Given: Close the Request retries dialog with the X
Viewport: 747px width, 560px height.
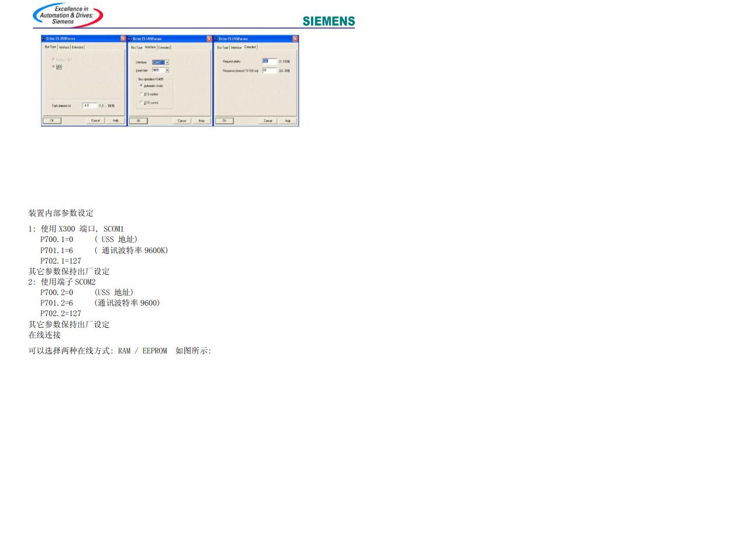Looking at the screenshot, I should (x=295, y=38).
